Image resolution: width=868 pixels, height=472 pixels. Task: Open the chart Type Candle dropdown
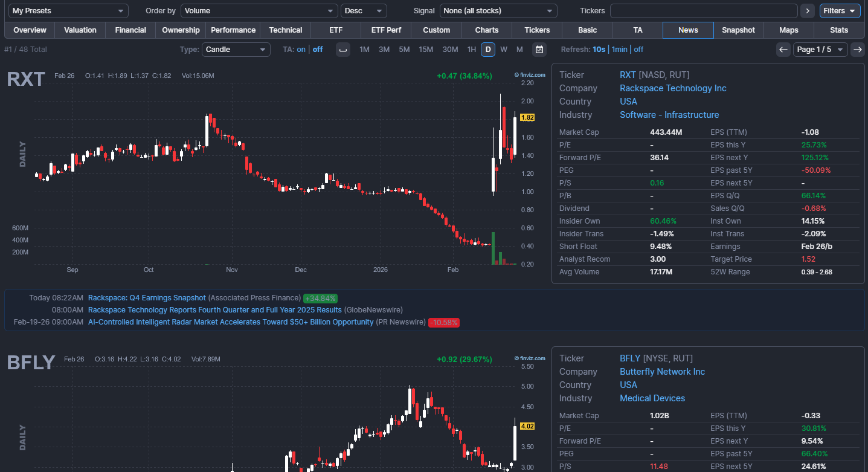tap(236, 50)
